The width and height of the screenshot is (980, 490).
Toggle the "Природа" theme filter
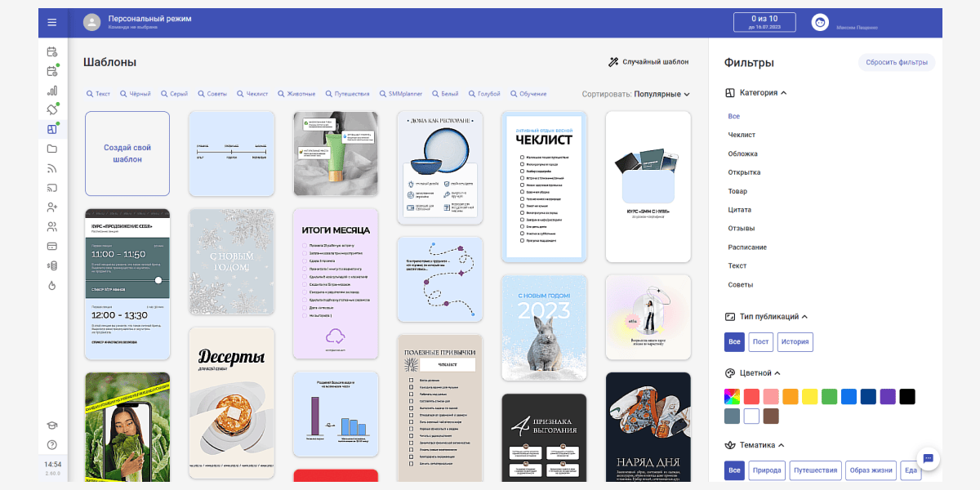point(766,470)
